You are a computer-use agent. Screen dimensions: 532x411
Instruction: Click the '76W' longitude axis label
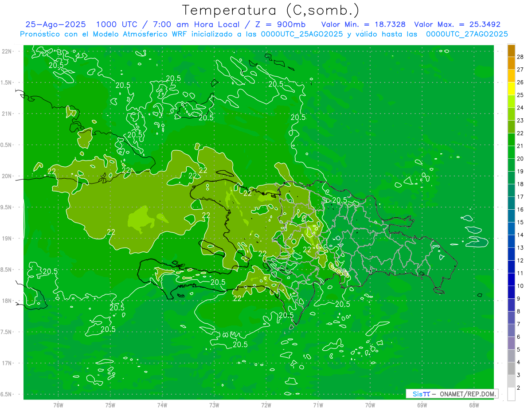(x=58, y=405)
